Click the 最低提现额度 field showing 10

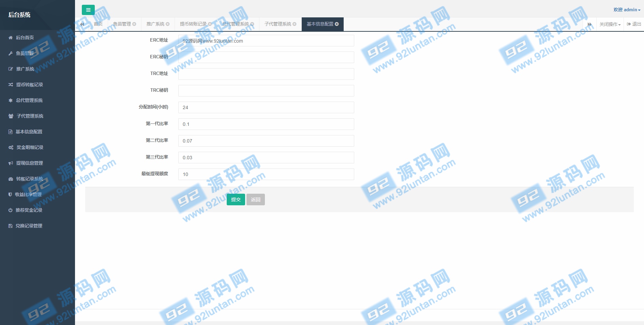(x=266, y=174)
